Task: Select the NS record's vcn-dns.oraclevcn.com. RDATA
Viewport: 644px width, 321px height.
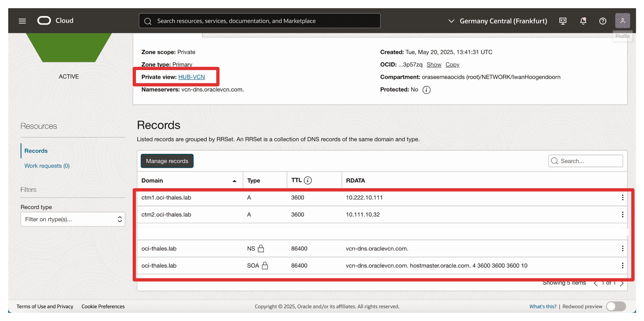Action: point(377,248)
